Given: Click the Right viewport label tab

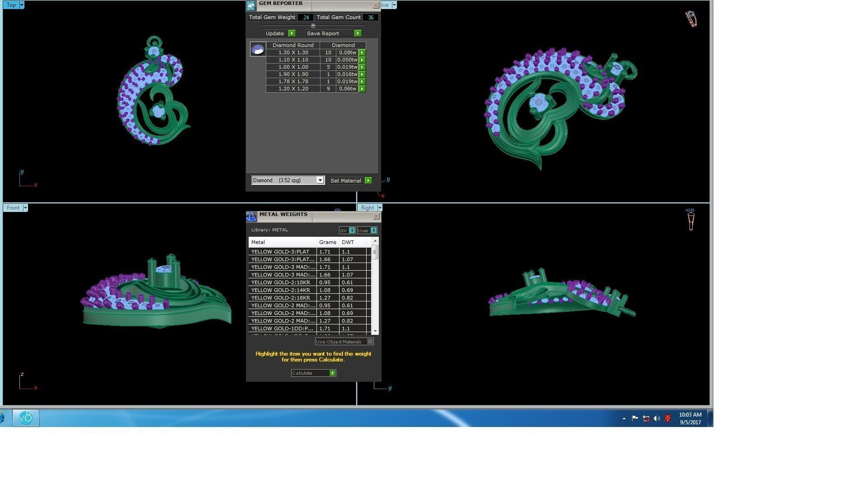Looking at the screenshot, I should (367, 208).
